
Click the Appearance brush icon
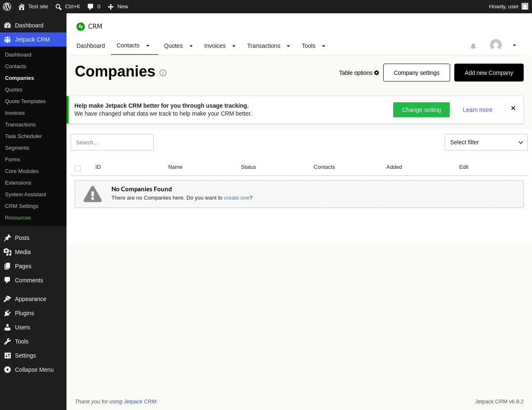click(x=7, y=299)
